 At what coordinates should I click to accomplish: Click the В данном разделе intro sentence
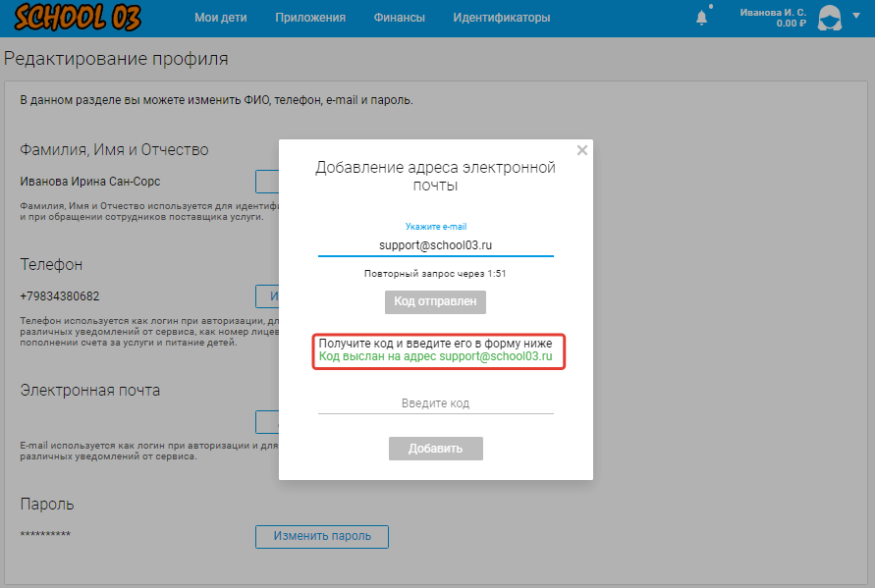tap(216, 100)
